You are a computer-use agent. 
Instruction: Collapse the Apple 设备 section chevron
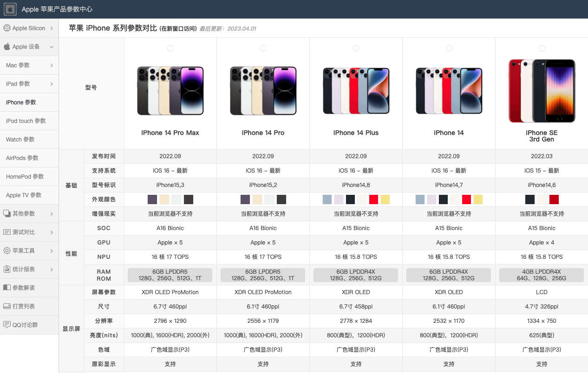click(x=52, y=47)
